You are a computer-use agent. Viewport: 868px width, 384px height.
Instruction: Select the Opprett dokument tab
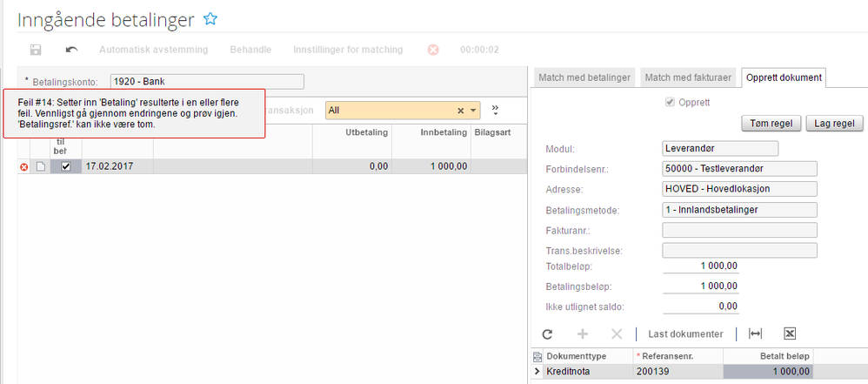point(784,77)
